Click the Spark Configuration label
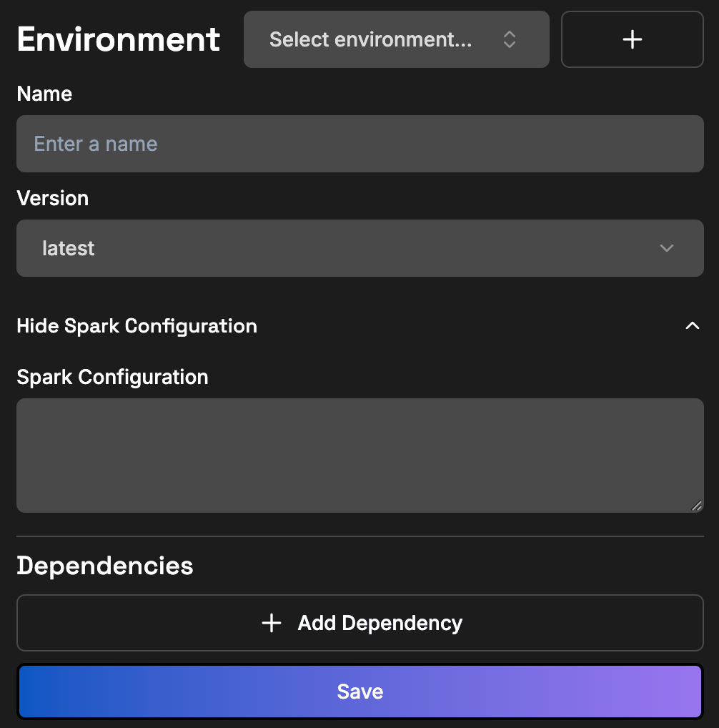719x728 pixels. point(112,377)
